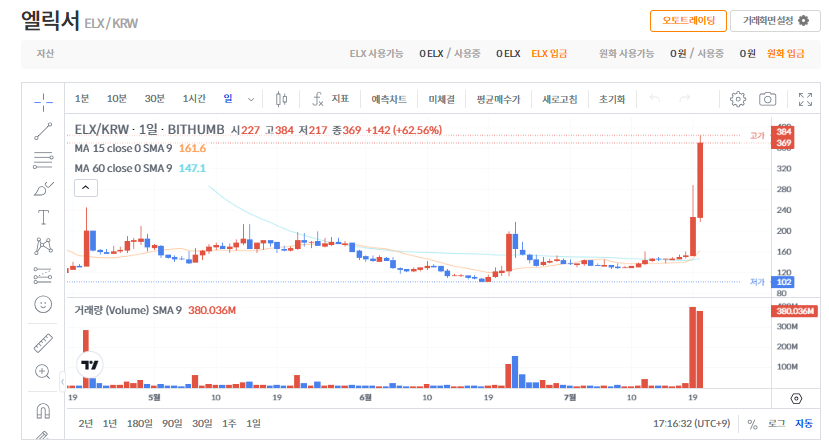
Task: Set range to 180일
Action: click(140, 423)
